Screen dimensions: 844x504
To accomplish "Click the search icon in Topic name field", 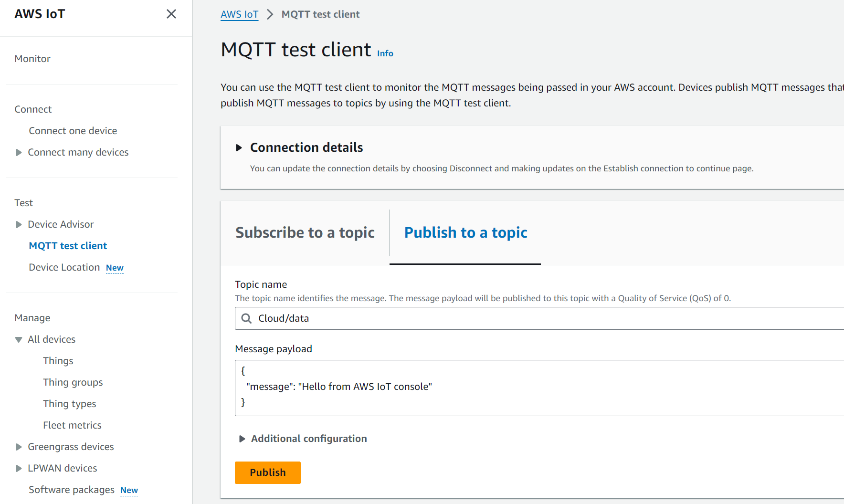I will tap(246, 318).
